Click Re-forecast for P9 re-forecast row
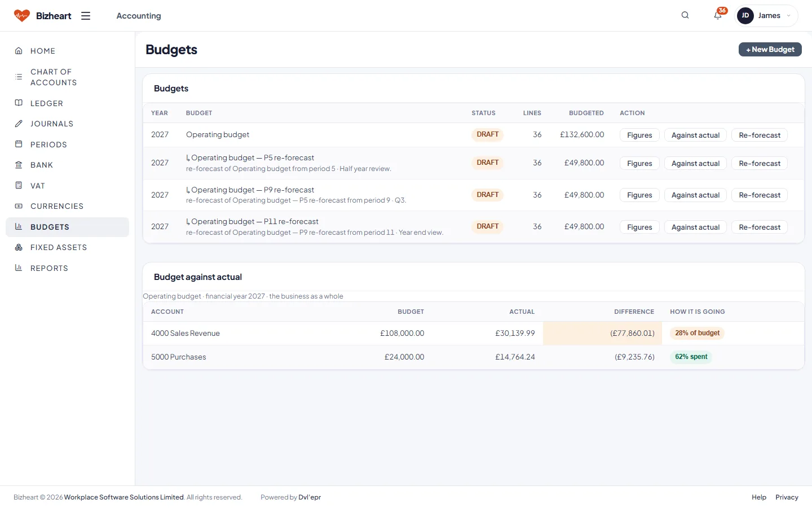Image resolution: width=812 pixels, height=508 pixels. pyautogui.click(x=760, y=195)
